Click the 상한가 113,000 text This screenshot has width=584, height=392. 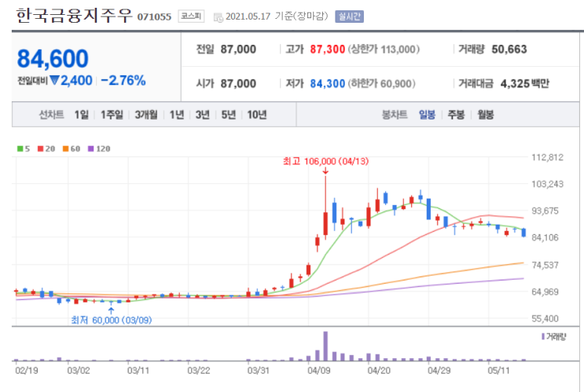click(384, 49)
